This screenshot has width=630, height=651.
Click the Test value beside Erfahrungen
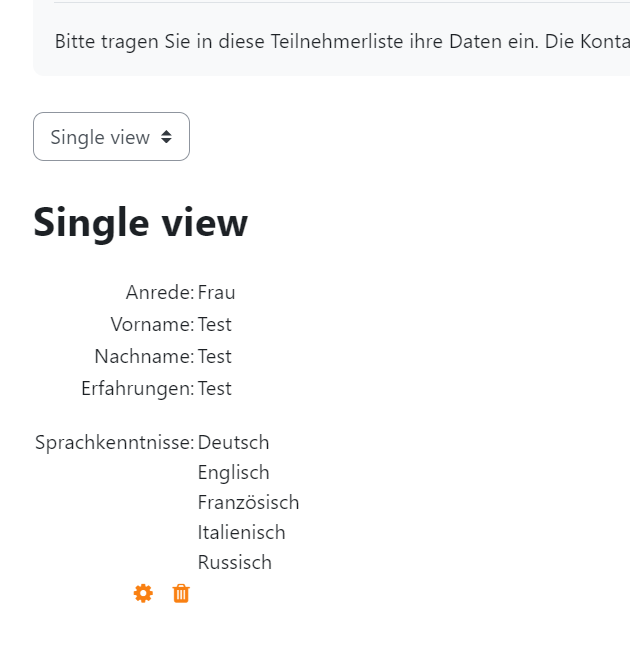(214, 389)
